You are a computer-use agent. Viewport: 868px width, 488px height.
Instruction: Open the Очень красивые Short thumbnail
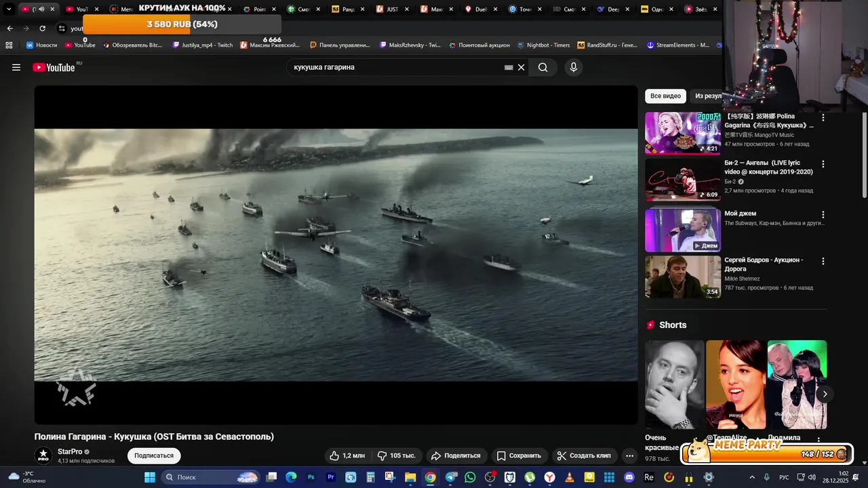[674, 384]
